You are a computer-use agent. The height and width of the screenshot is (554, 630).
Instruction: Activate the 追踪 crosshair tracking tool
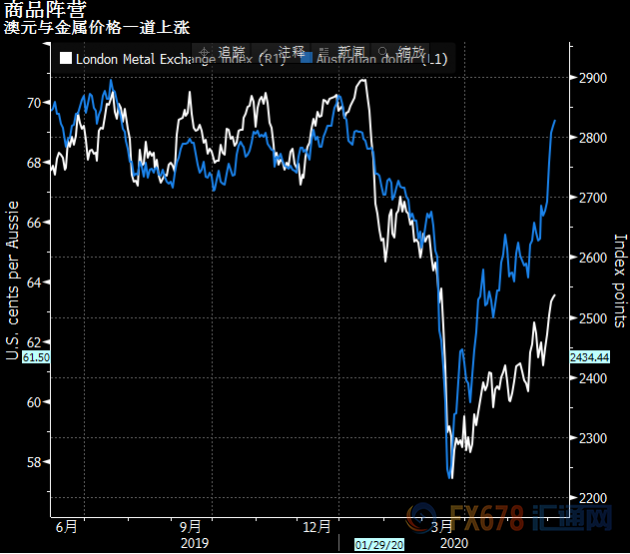pyautogui.click(x=225, y=51)
